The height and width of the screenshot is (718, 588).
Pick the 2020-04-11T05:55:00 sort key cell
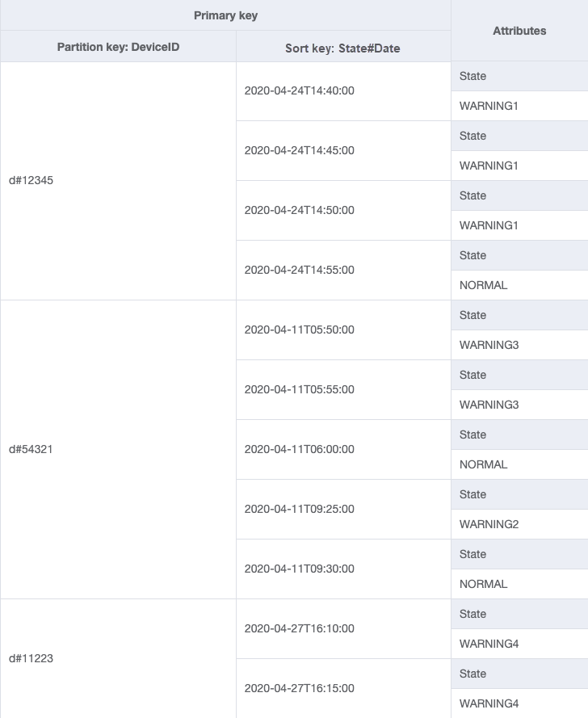pos(299,389)
